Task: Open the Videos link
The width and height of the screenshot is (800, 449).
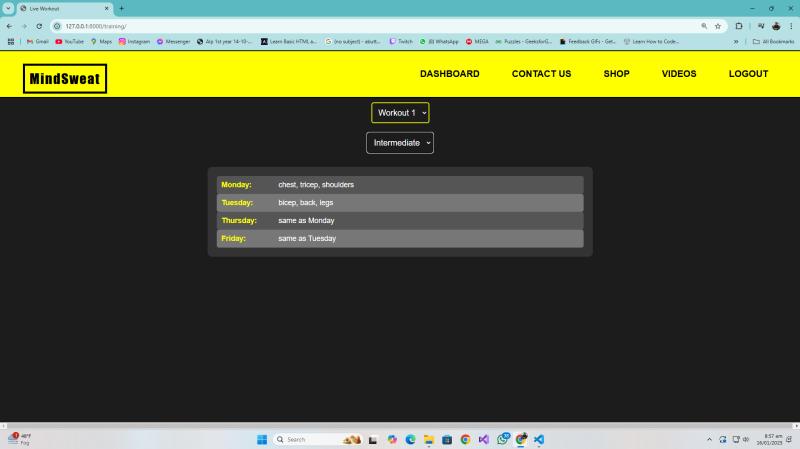Action: click(x=679, y=74)
